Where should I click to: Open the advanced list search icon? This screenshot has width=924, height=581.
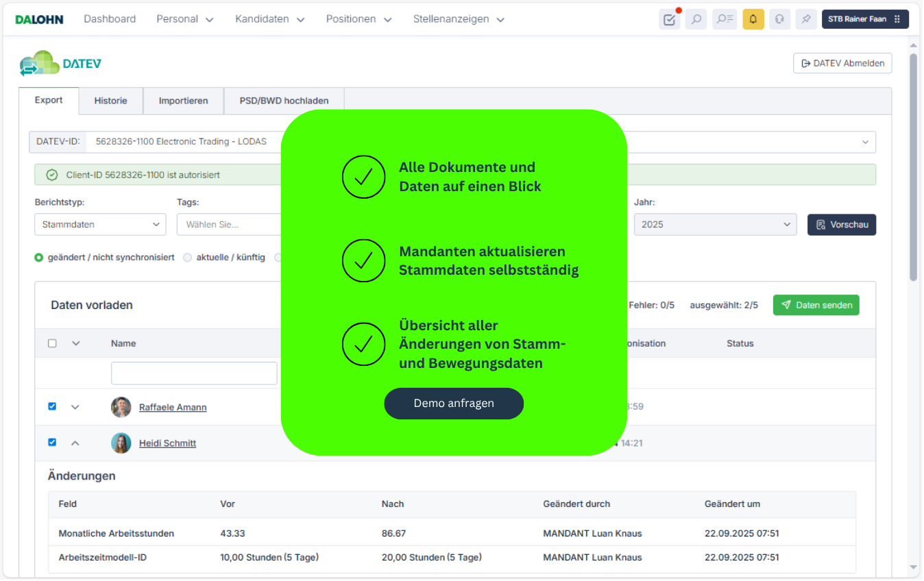pyautogui.click(x=725, y=19)
